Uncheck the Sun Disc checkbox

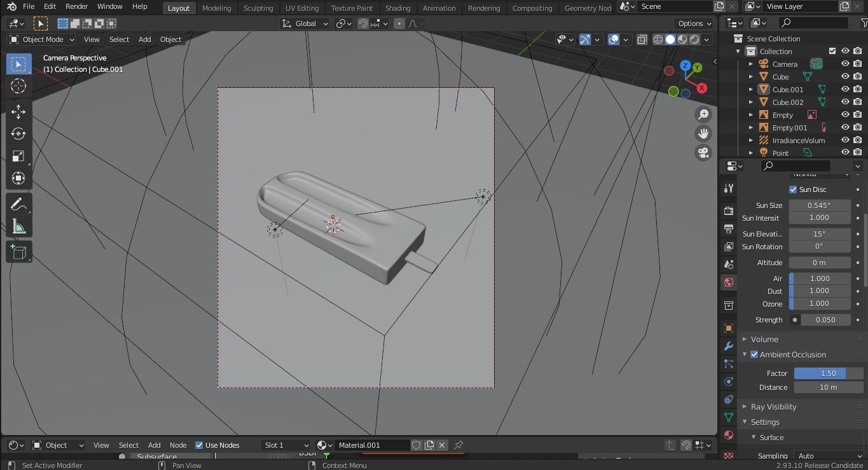(793, 190)
